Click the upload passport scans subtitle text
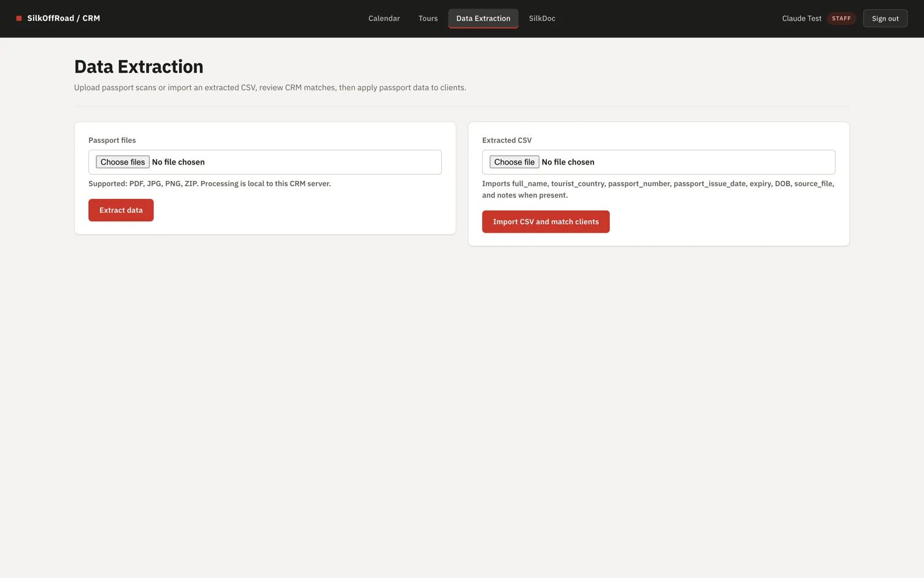Viewport: 924px width, 578px height. pyautogui.click(x=270, y=88)
